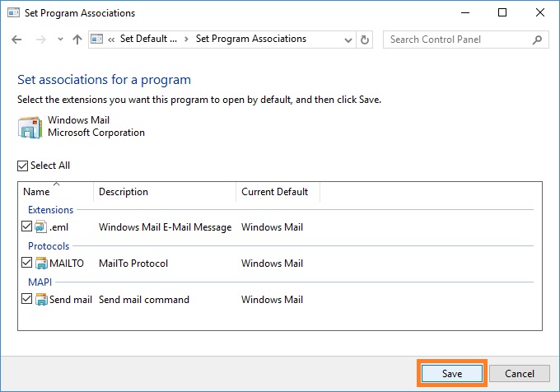Screen dimensions: 560x392
Task: Click the MAILTO name label
Action: coord(67,264)
